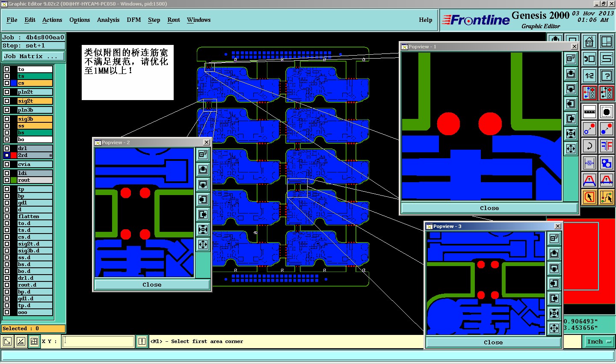Toggle the checkbox for layer cs
The height and width of the screenshot is (364, 616).
(7, 83)
